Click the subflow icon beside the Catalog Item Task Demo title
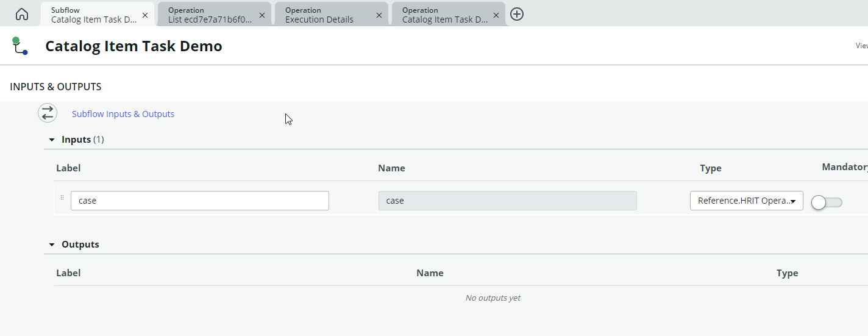The image size is (868, 336). (20, 46)
